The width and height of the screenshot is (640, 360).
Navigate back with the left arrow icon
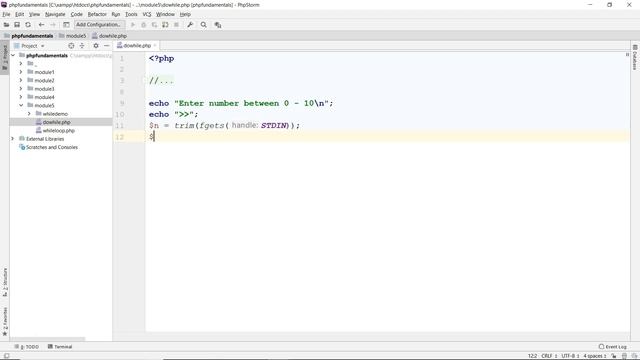point(41,25)
